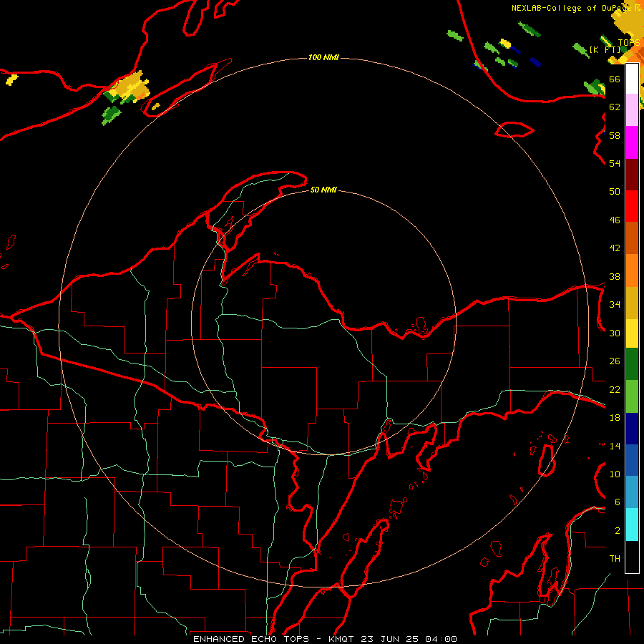
Task: Click the "50" value on the legend scale
Action: (615, 191)
